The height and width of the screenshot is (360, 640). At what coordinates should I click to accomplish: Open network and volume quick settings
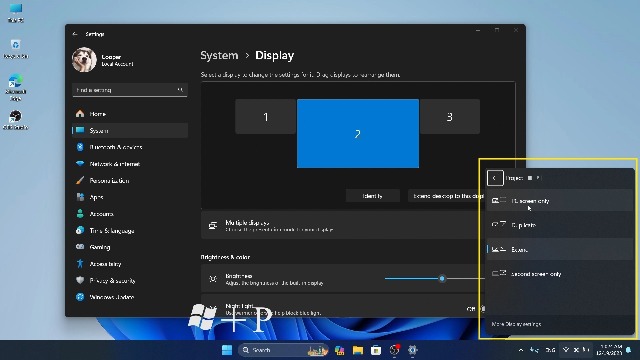[576, 350]
